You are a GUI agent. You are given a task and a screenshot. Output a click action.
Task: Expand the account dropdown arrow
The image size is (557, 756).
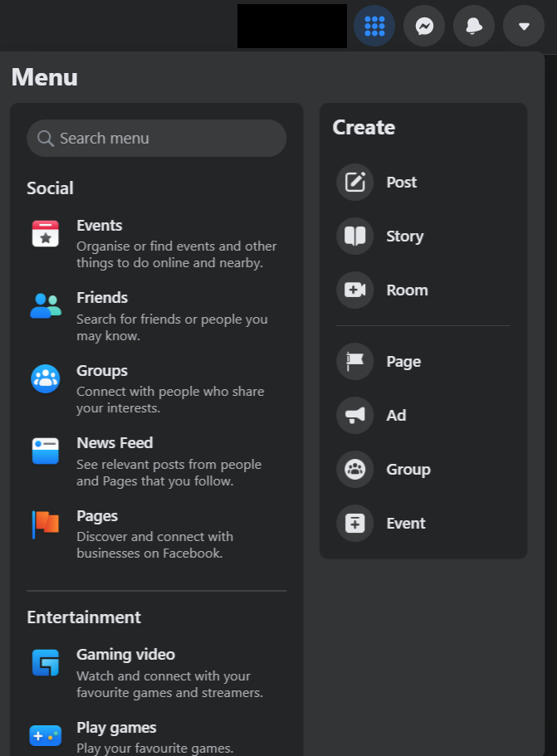click(524, 27)
